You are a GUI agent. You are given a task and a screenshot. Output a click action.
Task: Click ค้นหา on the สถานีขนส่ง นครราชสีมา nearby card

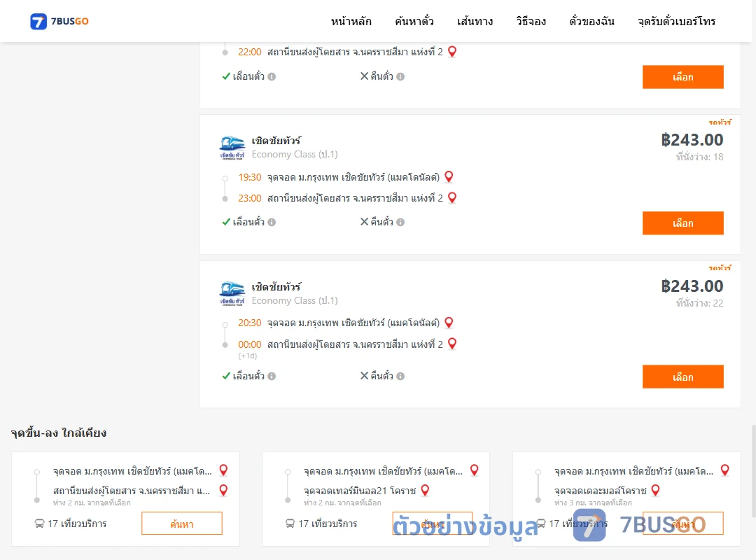pyautogui.click(x=182, y=524)
